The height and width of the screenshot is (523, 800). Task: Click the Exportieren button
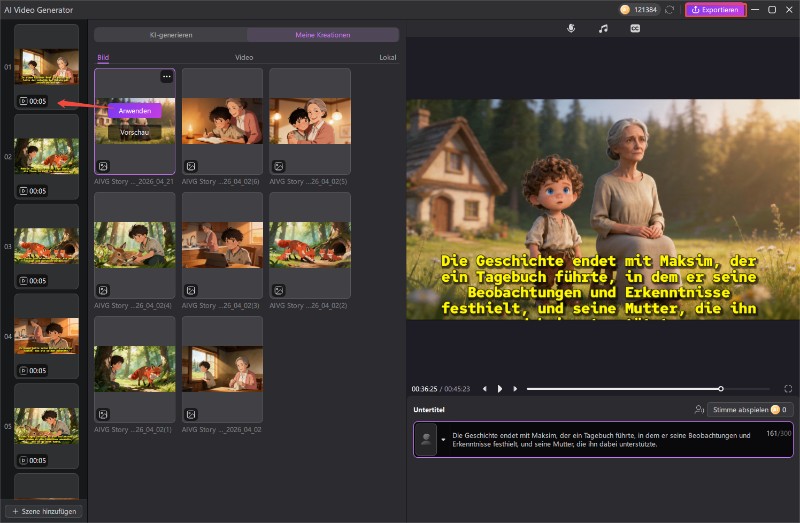(714, 10)
